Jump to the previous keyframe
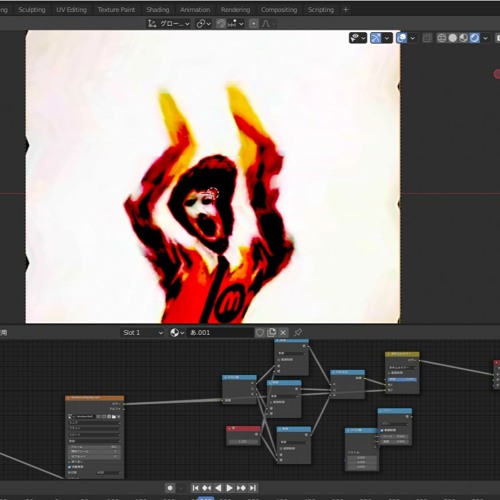 [x=207, y=488]
